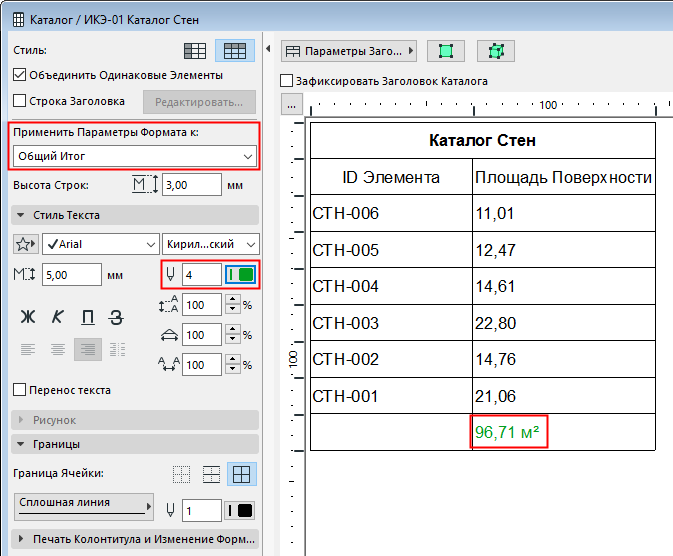Click the green select-in-2D icon
The height and width of the screenshot is (556, 673).
(x=446, y=51)
